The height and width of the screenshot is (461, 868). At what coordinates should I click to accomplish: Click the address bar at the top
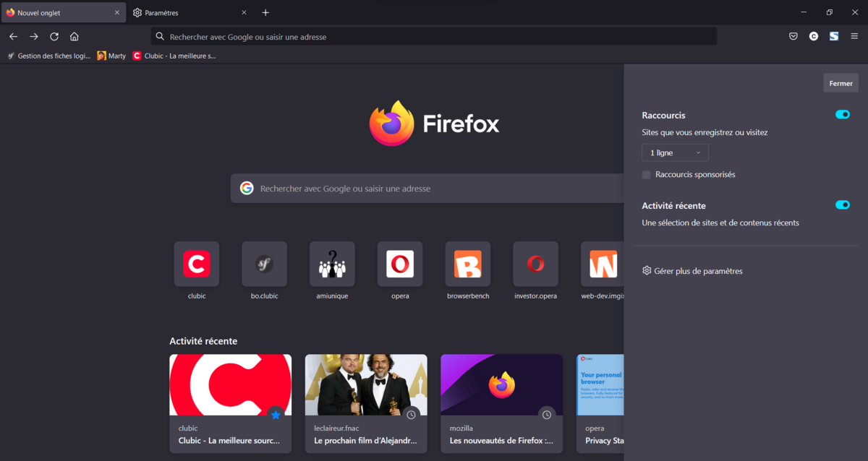coord(434,36)
